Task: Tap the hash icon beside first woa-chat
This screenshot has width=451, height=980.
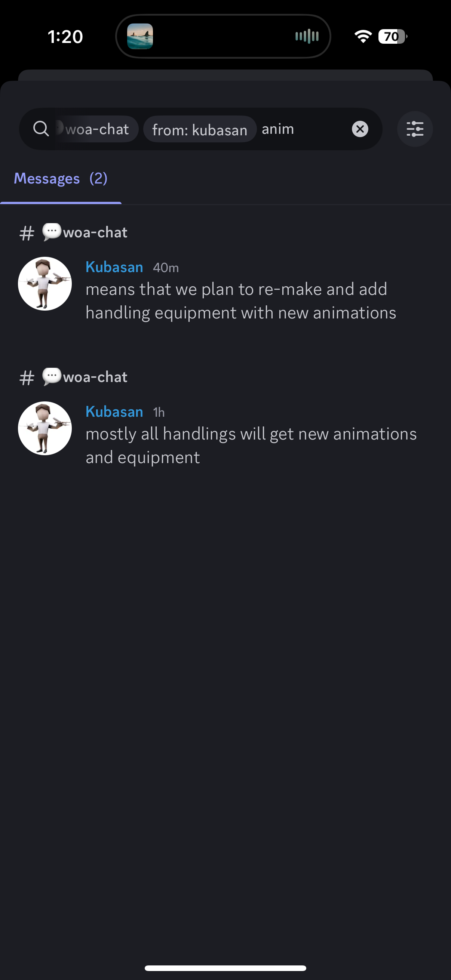Action: (27, 233)
